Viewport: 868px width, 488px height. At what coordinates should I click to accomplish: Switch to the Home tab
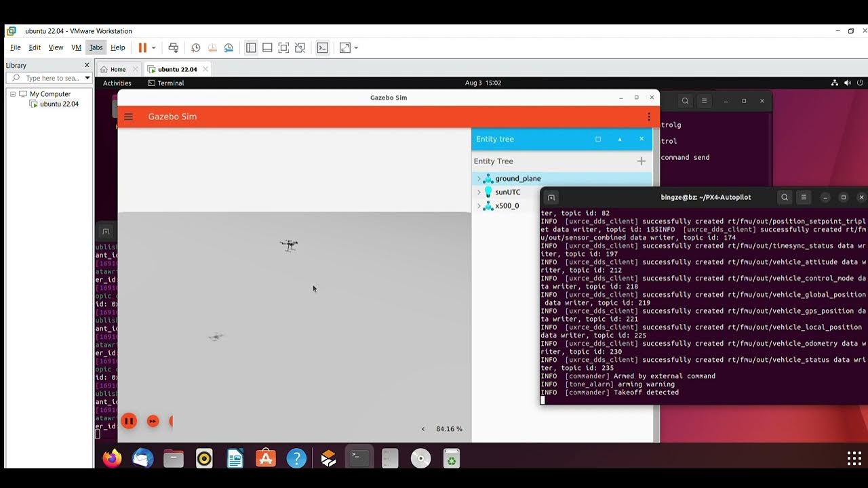pyautogui.click(x=118, y=69)
